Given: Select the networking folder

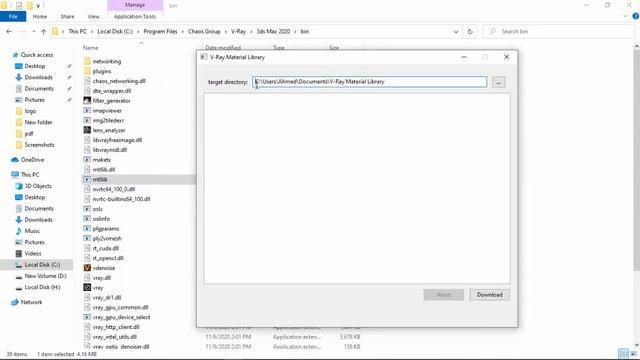Looking at the screenshot, I should click(x=107, y=61).
